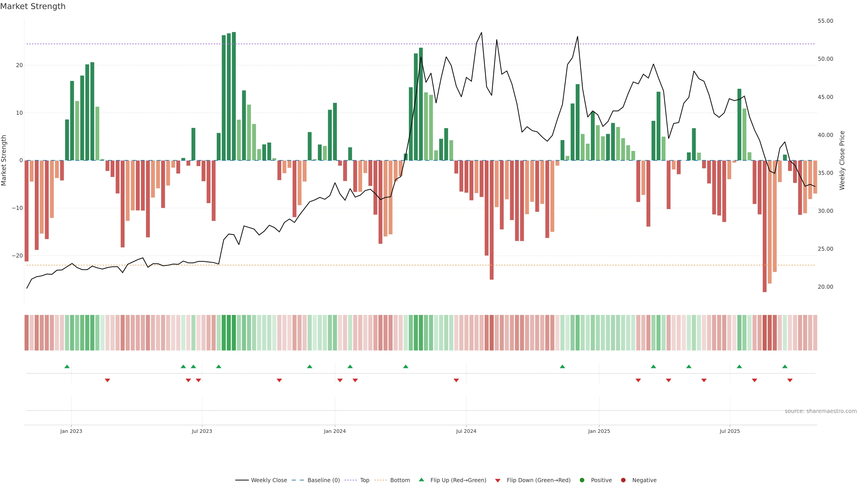
Task: Click the Flip Up green triangle legend icon
Action: click(x=421, y=480)
